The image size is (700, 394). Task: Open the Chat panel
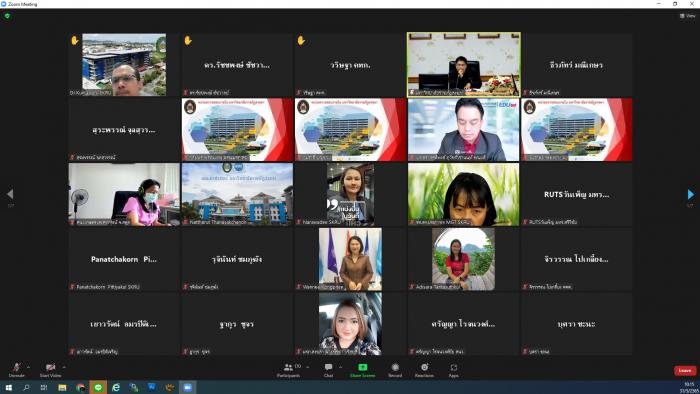click(x=329, y=369)
